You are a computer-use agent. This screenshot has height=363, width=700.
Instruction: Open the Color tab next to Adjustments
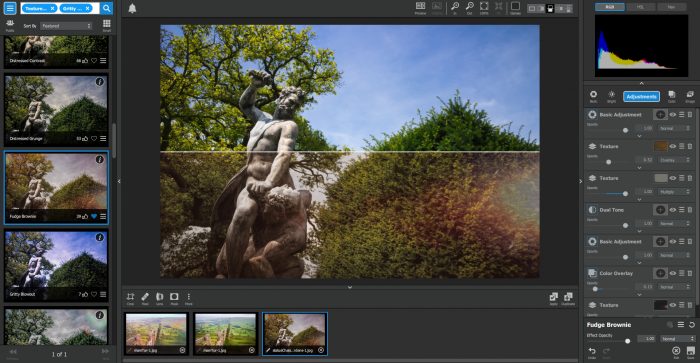point(671,96)
